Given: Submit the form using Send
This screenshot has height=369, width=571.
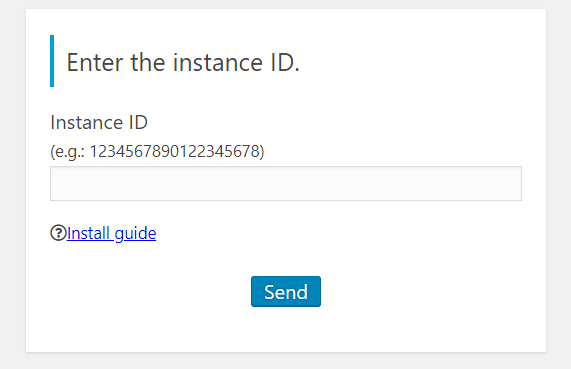Looking at the screenshot, I should pos(286,291).
